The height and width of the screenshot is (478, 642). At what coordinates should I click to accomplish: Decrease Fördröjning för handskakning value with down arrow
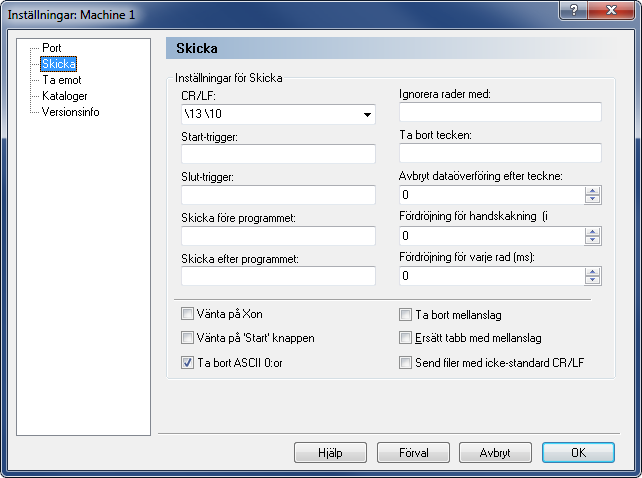592,240
